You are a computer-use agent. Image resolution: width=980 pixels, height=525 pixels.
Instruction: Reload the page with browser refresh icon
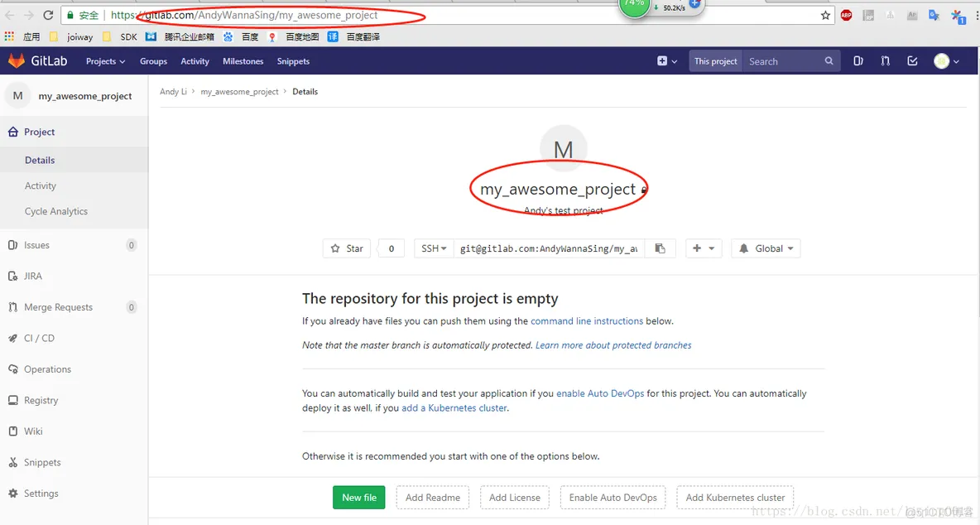click(x=48, y=15)
